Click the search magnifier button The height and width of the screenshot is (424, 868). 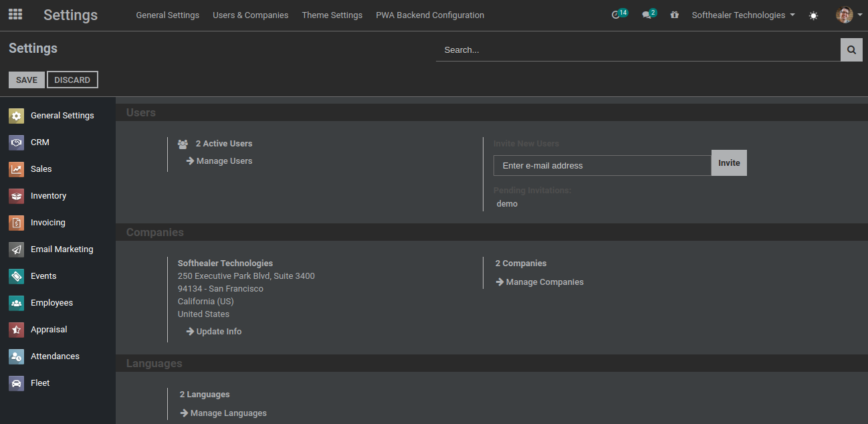851,49
